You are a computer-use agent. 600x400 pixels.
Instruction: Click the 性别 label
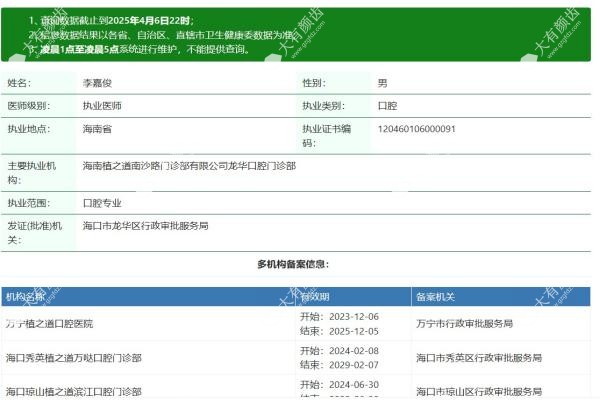point(314,83)
